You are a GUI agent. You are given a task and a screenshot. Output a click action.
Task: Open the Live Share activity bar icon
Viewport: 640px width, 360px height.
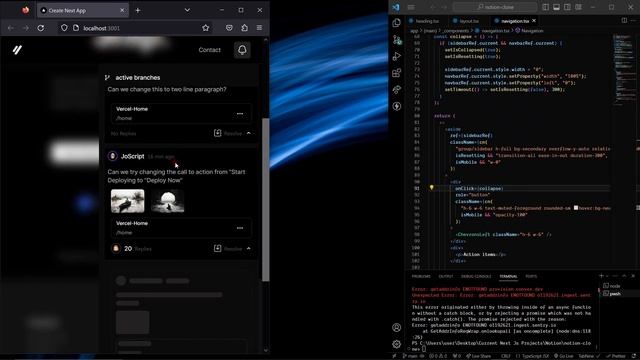(396, 90)
